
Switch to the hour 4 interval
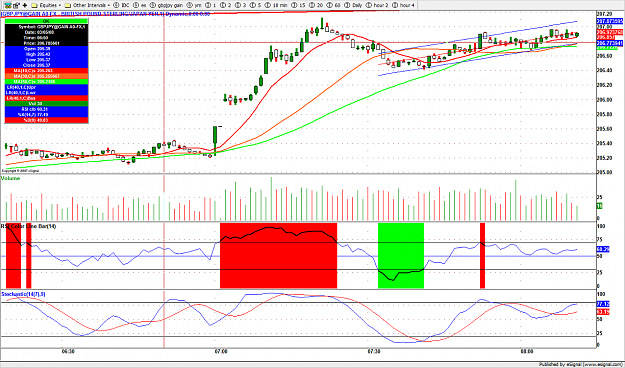click(x=403, y=6)
